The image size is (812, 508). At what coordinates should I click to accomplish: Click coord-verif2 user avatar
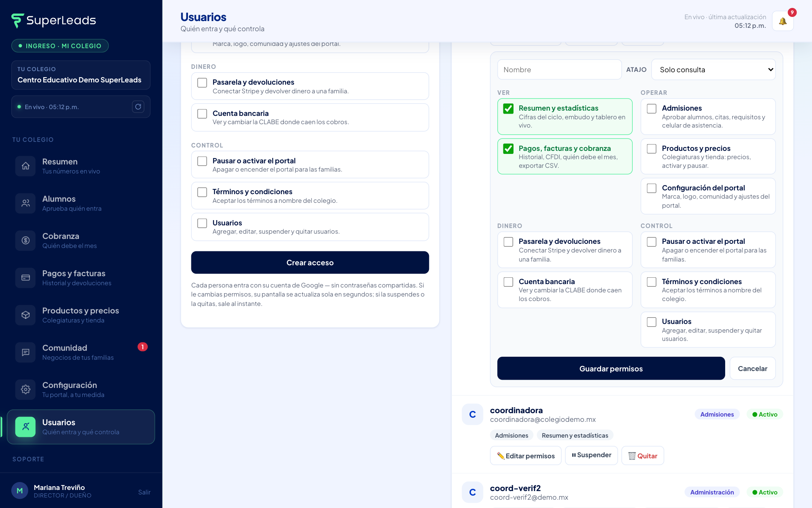pyautogui.click(x=473, y=492)
